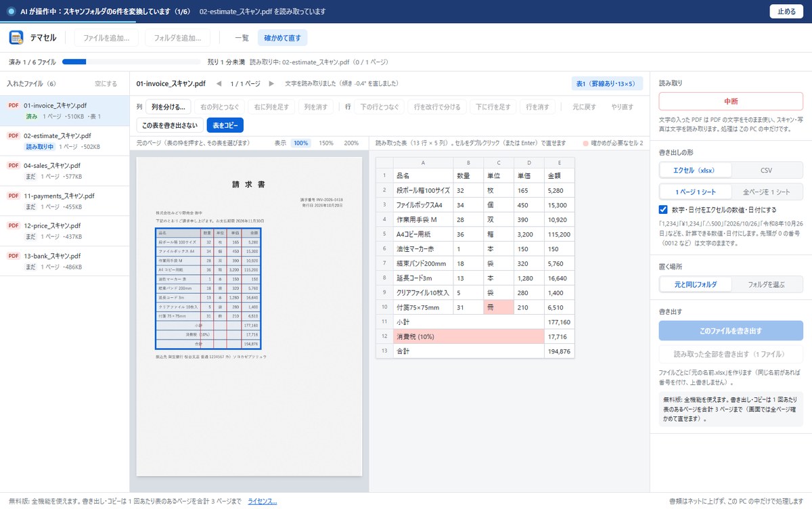Image resolution: width=812 pixels, height=509 pixels.
Task: Click 止める button in AI banner
Action: (786, 12)
